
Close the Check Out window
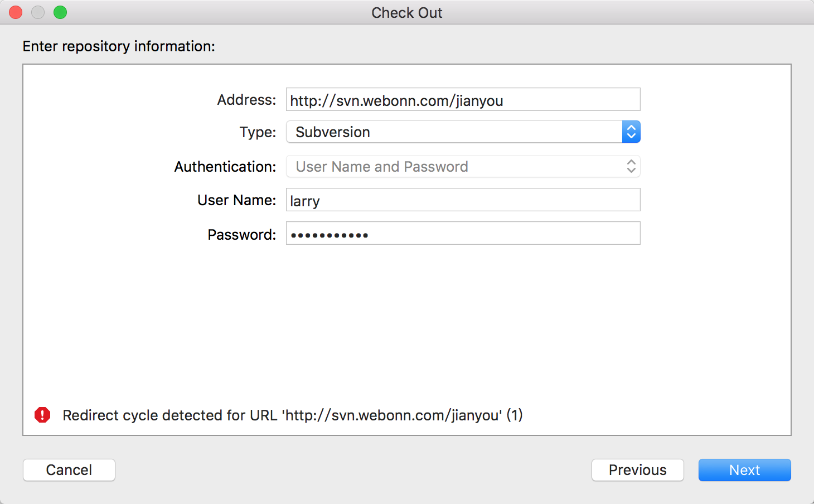pyautogui.click(x=16, y=12)
